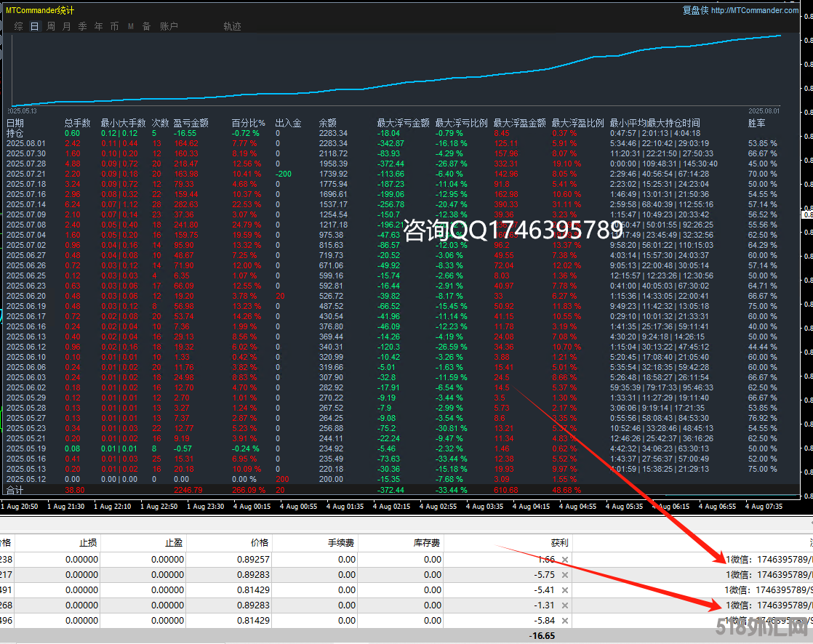Close the order with profit -5.75

[565, 575]
